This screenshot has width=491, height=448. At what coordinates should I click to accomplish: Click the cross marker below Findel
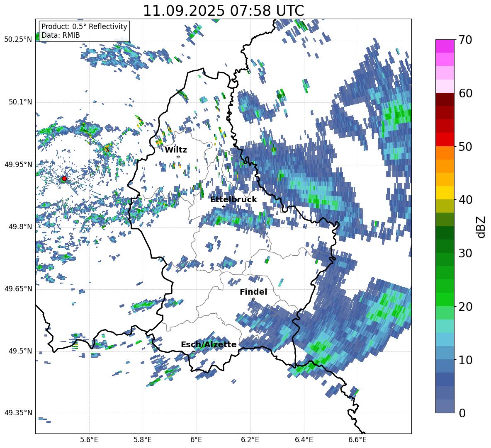pos(253,299)
